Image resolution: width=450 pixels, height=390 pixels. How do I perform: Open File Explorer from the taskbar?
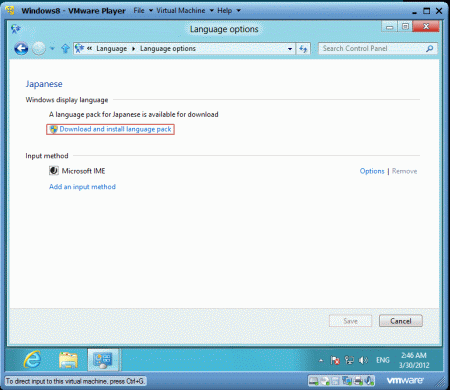[68, 360]
